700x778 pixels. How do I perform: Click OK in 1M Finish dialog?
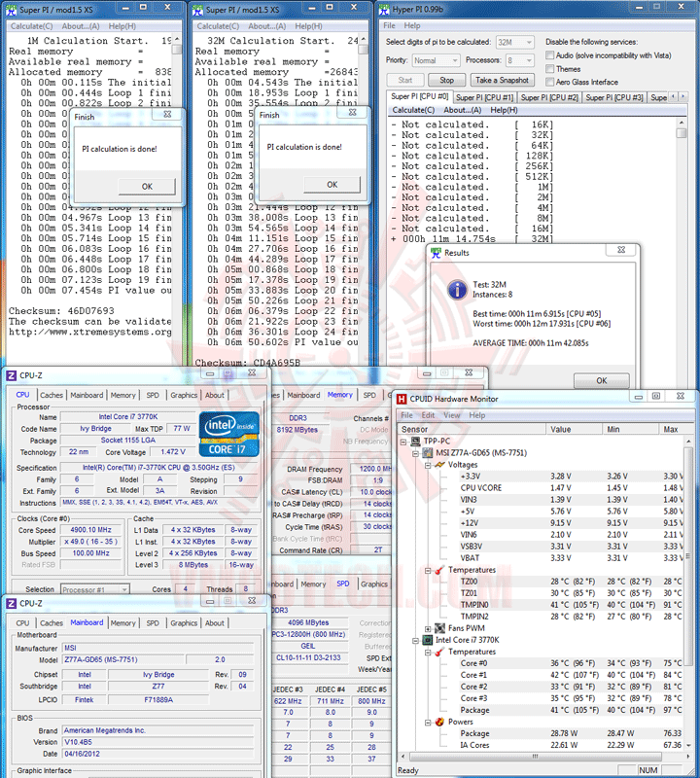(147, 187)
